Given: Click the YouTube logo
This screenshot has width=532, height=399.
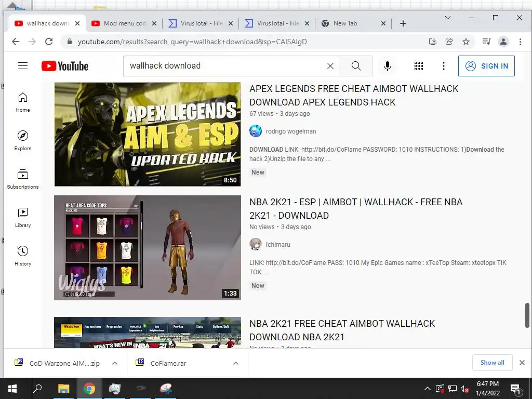Looking at the screenshot, I should pyautogui.click(x=65, y=66).
